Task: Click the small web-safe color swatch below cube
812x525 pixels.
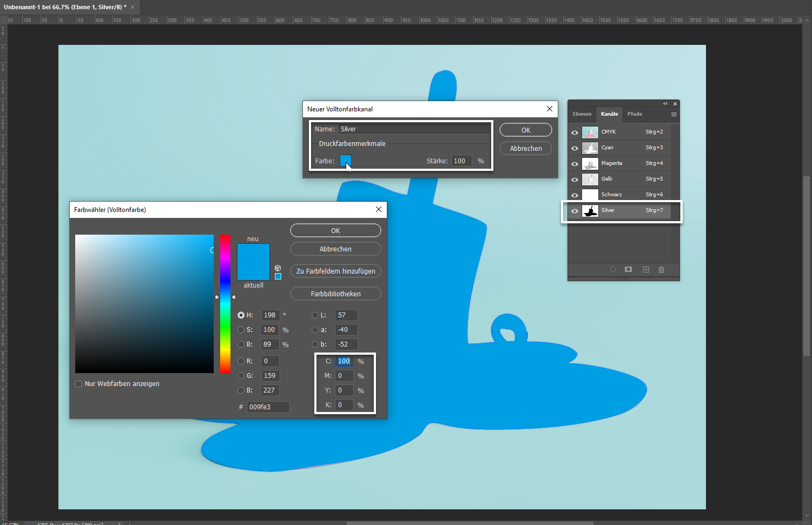Action: tap(278, 276)
